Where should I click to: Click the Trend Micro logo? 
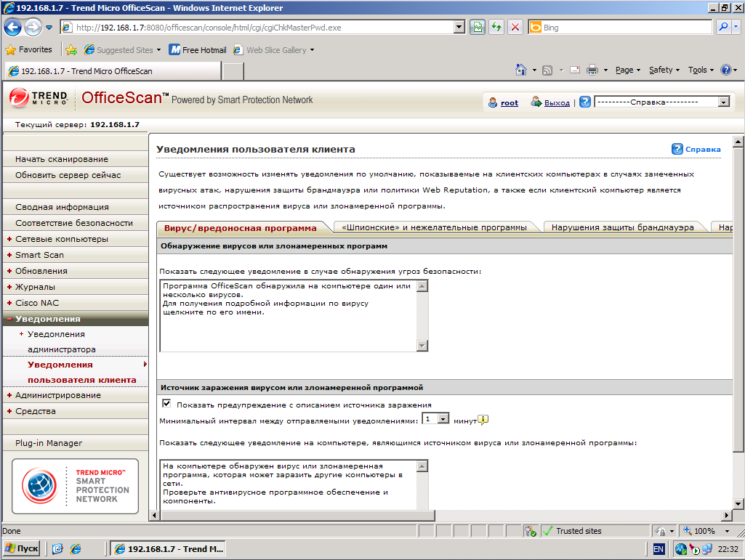pos(39,98)
